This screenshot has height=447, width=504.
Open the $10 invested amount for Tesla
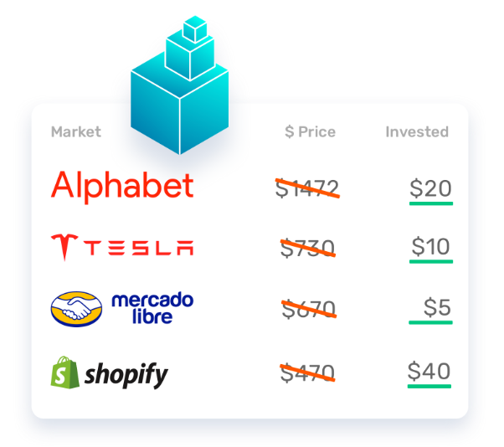click(x=430, y=248)
